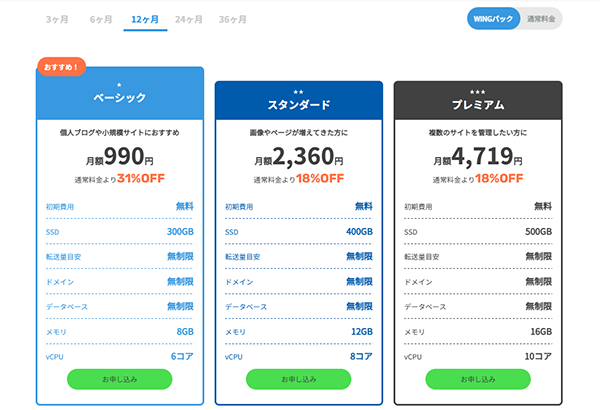Click 18%OFF in the スタンダード plan
Image resolution: width=600 pixels, height=410 pixels.
click(320, 178)
